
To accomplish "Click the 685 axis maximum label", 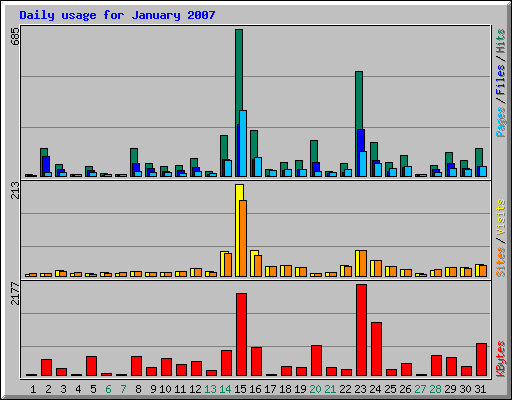I will click(15, 37).
